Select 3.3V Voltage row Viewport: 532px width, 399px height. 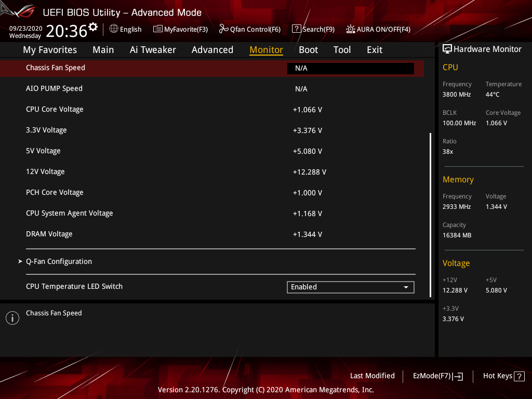point(212,130)
